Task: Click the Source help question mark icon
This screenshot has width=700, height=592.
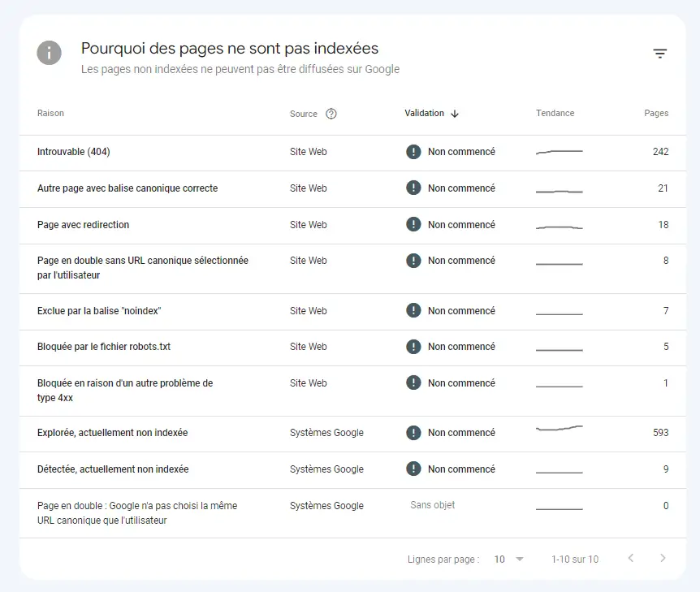Action: click(x=331, y=114)
